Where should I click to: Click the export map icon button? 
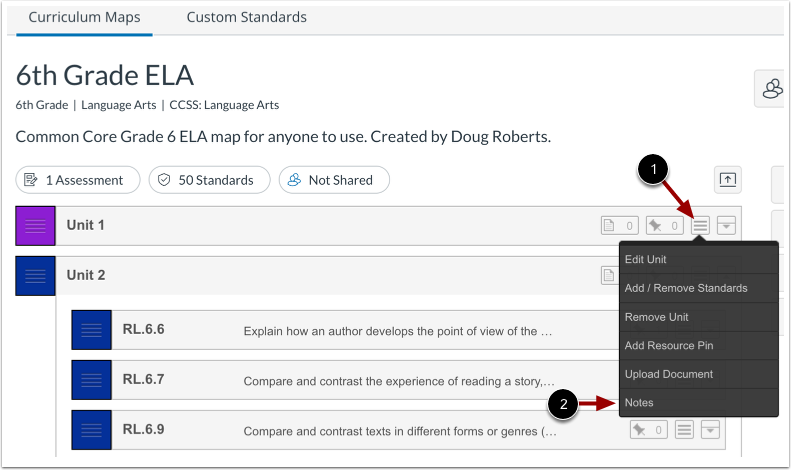727,180
